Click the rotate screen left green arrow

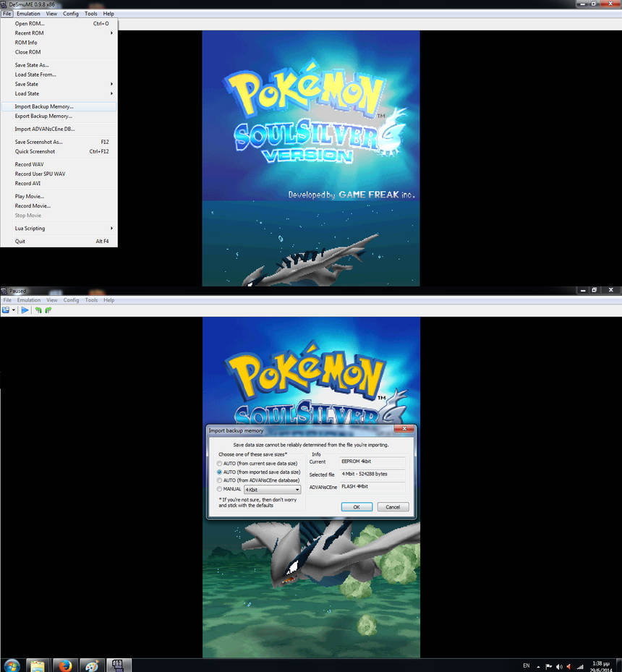tap(38, 310)
